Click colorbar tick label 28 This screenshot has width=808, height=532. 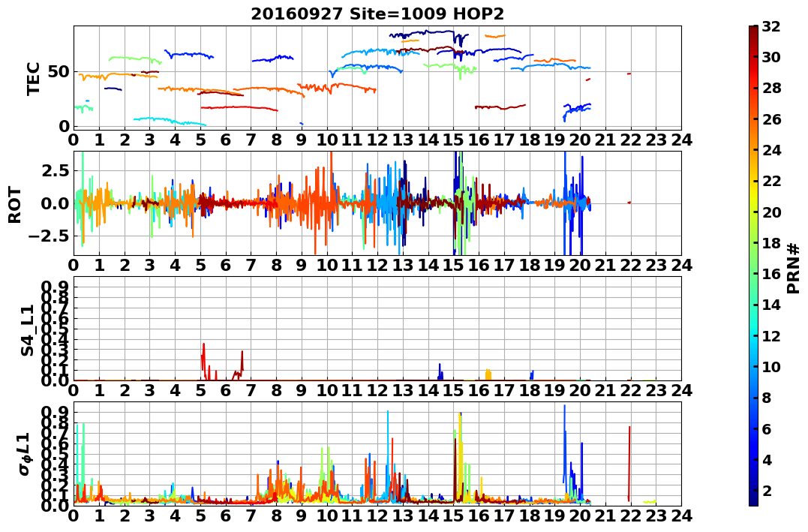tap(771, 88)
